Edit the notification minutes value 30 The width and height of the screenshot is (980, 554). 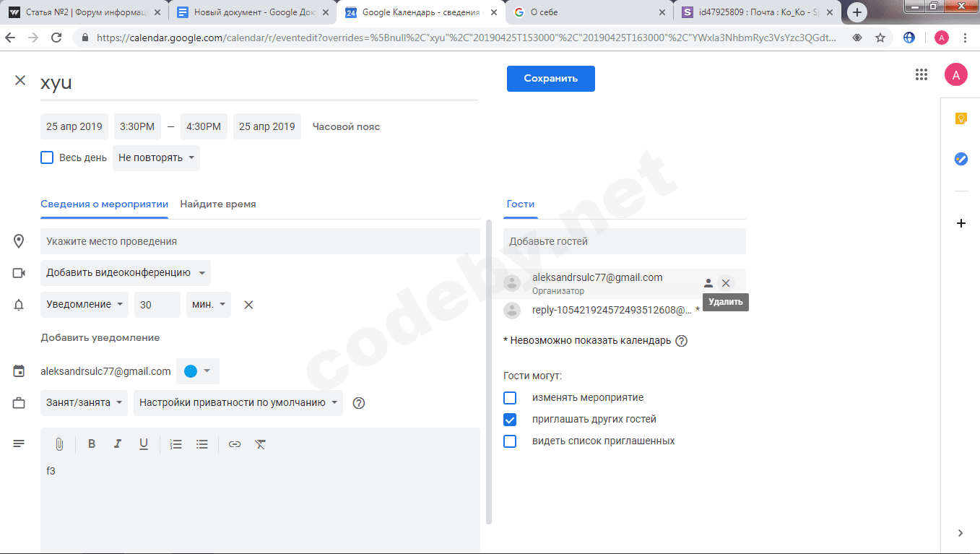pyautogui.click(x=157, y=305)
